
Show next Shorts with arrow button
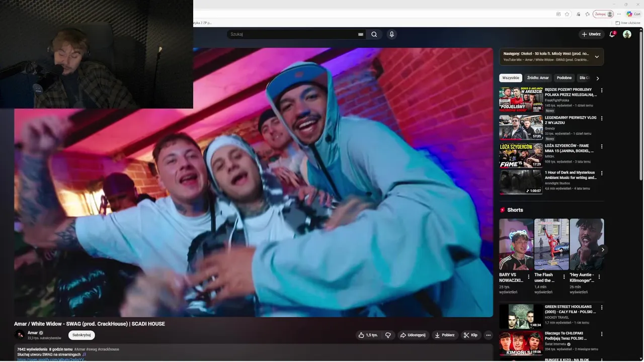pos(602,249)
